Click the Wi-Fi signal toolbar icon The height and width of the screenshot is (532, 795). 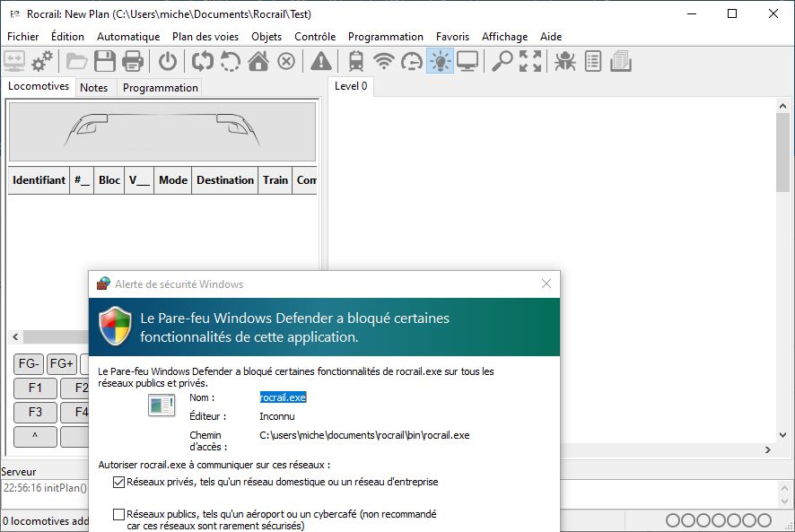point(384,61)
